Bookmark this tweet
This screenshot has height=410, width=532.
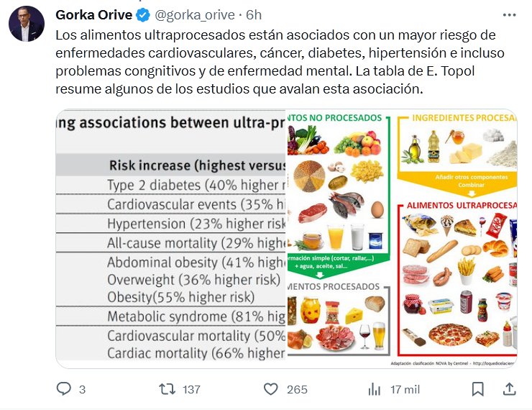[x=477, y=389]
